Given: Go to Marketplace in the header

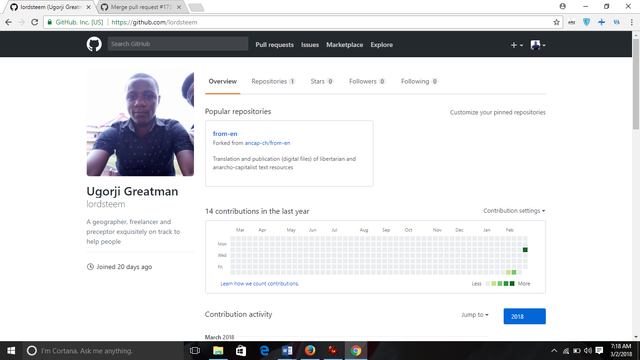Looking at the screenshot, I should pos(344,44).
